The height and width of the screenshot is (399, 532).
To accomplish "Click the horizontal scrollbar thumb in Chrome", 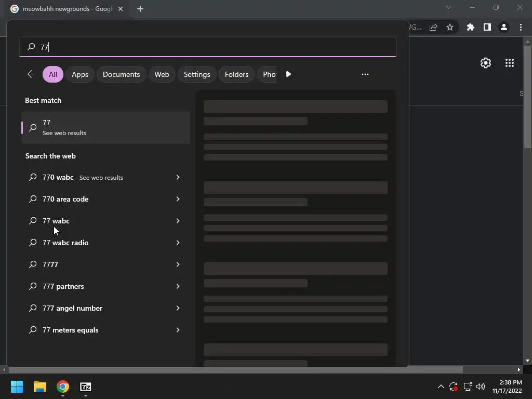I will pyautogui.click(x=236, y=370).
